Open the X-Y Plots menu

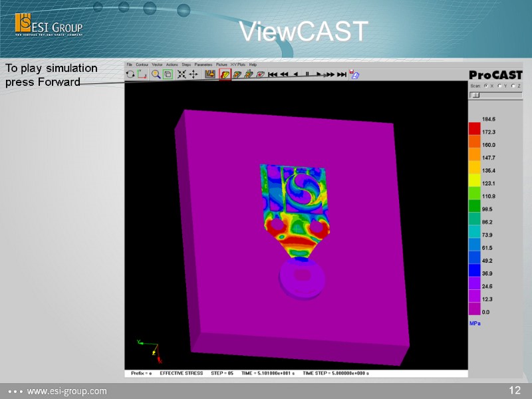(x=237, y=64)
